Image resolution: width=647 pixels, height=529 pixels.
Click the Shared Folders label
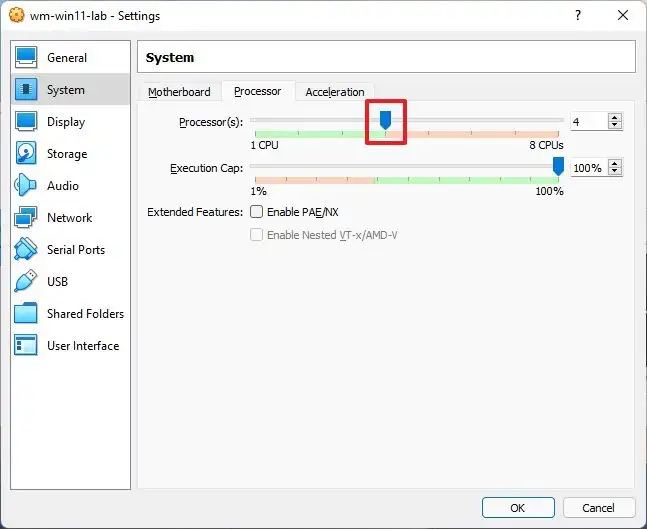(85, 314)
